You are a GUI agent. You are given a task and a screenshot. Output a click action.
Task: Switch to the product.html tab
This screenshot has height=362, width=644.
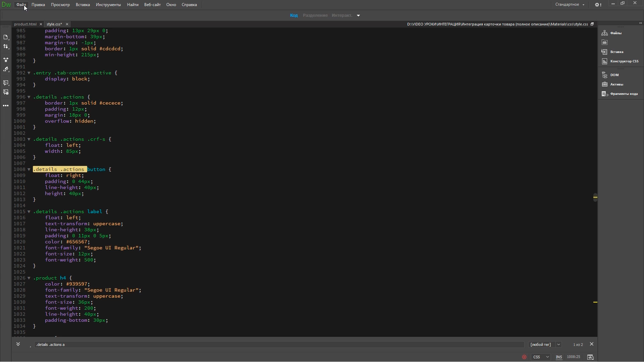click(x=25, y=24)
